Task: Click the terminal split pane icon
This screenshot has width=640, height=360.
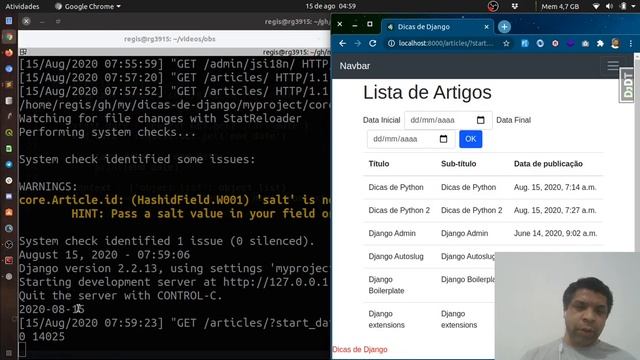Action: 23,52
